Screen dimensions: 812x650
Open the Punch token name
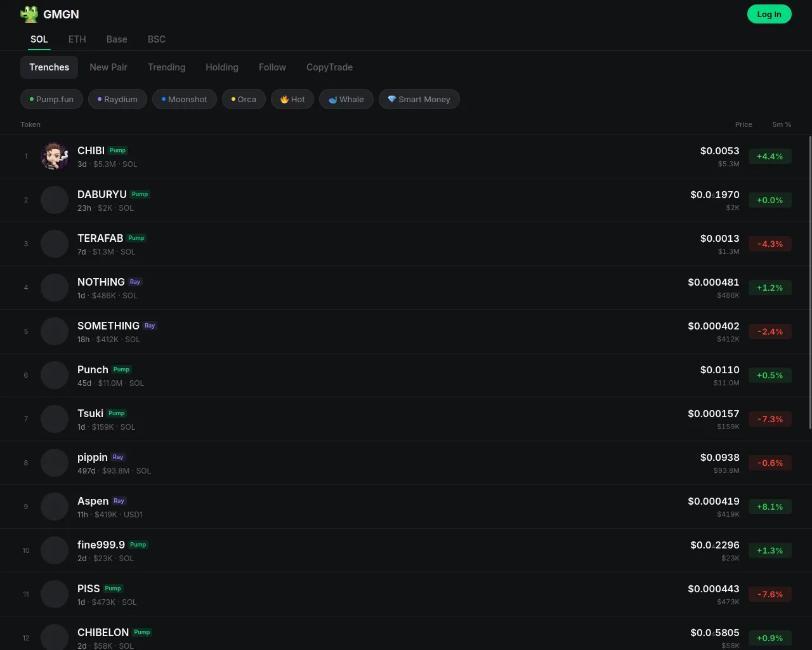point(93,369)
